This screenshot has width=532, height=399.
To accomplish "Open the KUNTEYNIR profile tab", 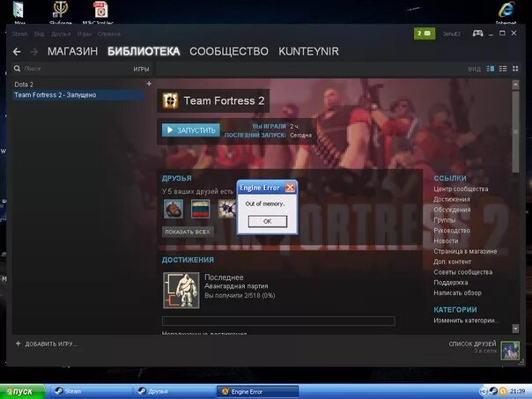I will [x=309, y=52].
